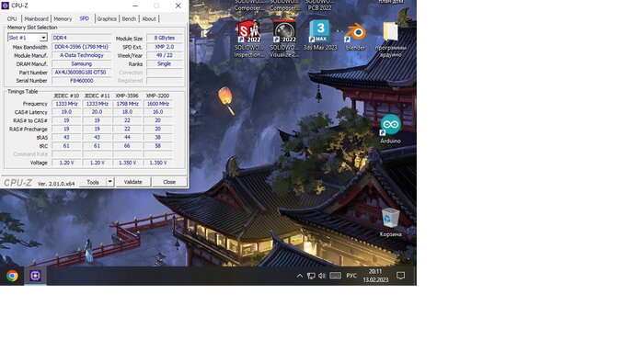Switch input language via РУС indicator
Screen dimensions: 644x362
coord(351,276)
